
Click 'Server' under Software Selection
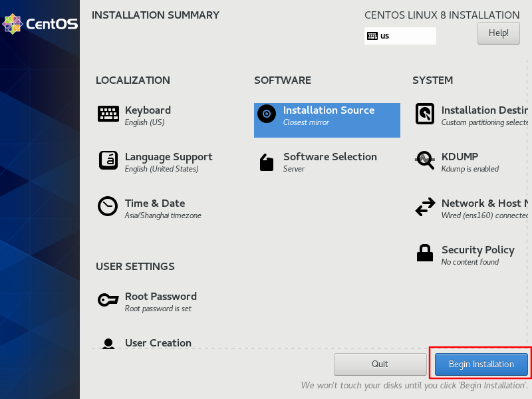(294, 169)
